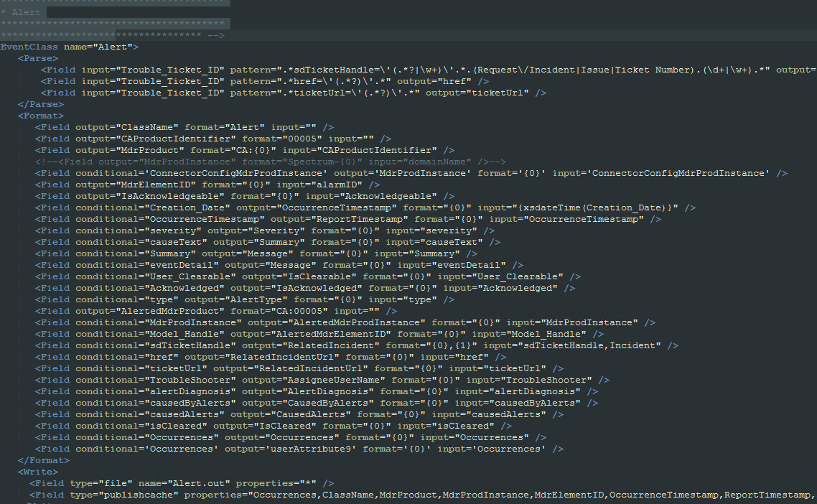Viewport: 817px width, 504px height.
Task: Click the IsAcknowledgeable output line
Action: coord(245,196)
